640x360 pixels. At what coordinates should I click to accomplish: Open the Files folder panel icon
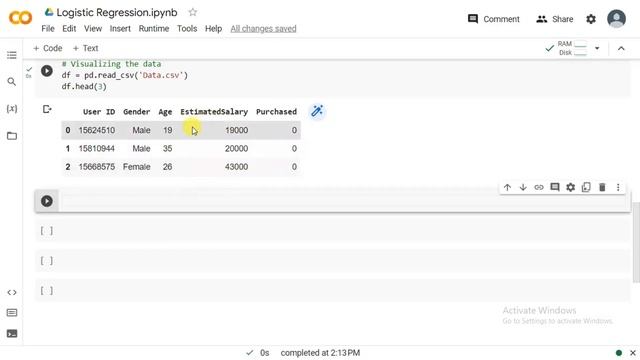point(11,136)
